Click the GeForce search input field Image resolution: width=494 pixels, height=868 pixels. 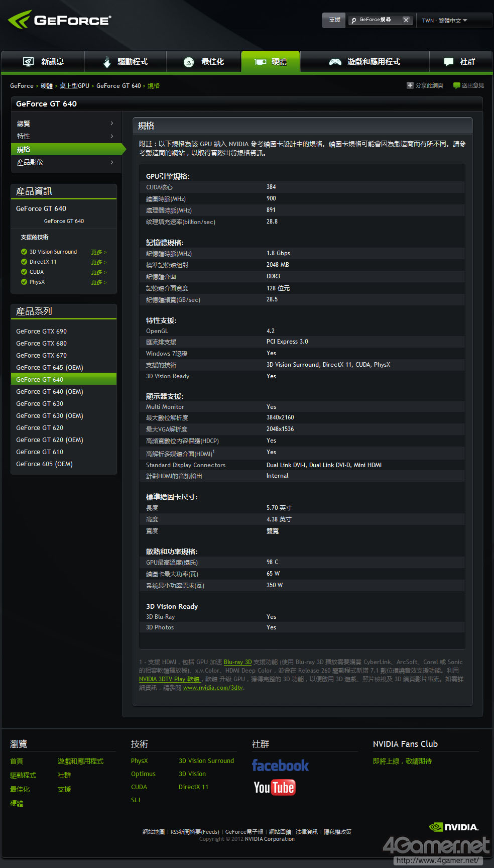click(x=380, y=20)
